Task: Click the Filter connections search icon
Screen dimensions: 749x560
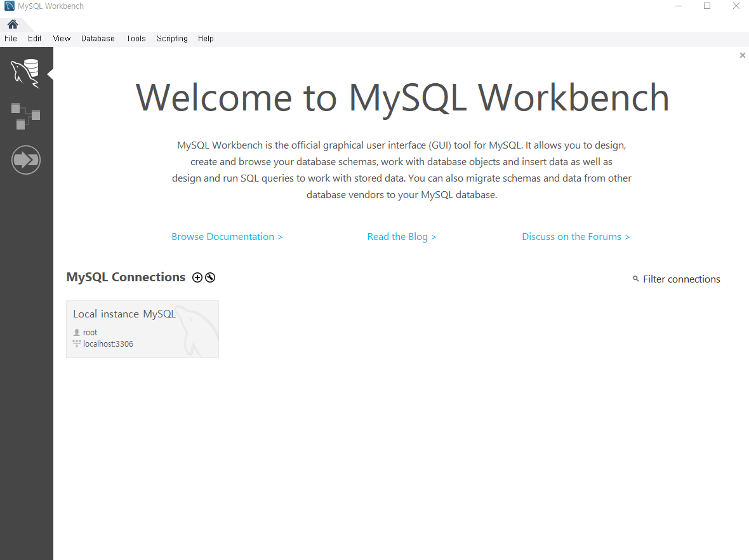Action: [x=636, y=279]
